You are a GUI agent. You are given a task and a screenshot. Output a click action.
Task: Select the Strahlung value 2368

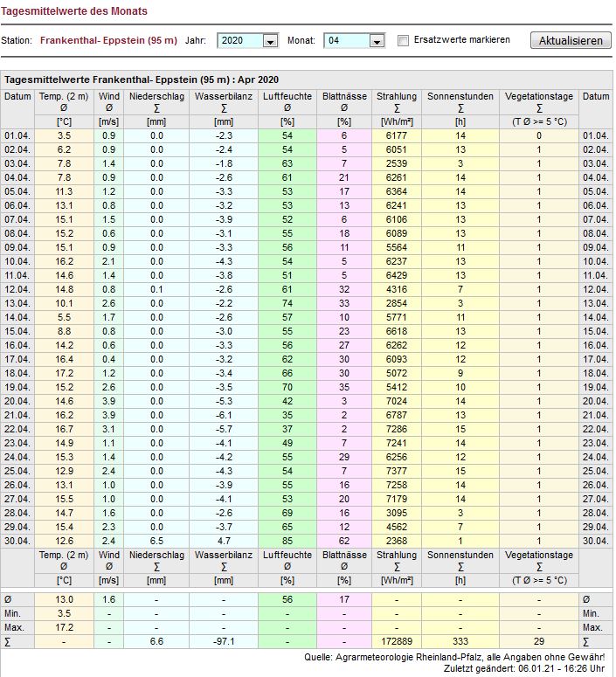click(x=397, y=541)
